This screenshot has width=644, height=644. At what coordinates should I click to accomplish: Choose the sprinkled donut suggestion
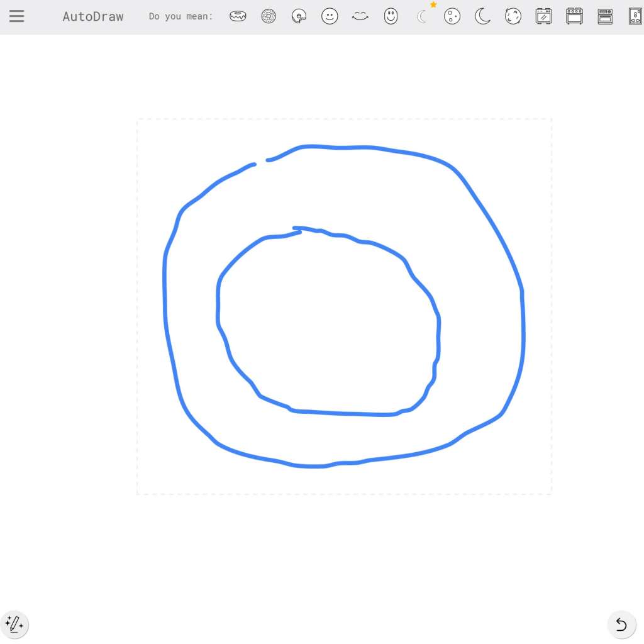click(269, 16)
